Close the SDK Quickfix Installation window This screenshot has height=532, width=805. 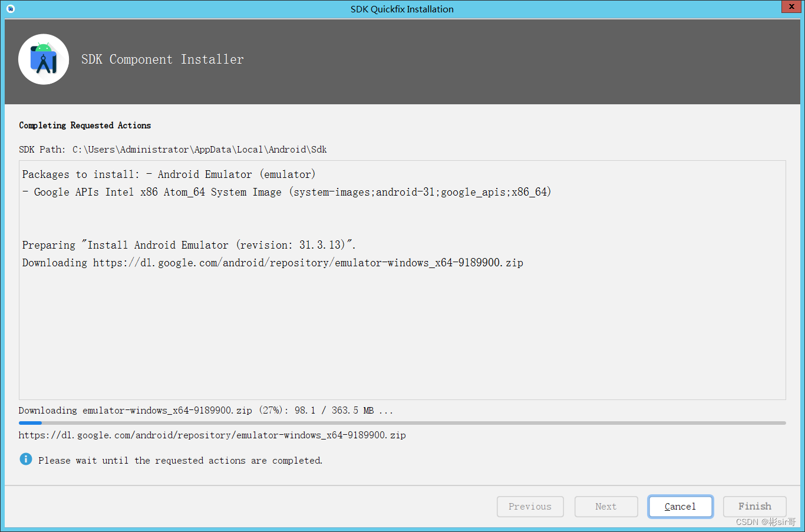[791, 6]
